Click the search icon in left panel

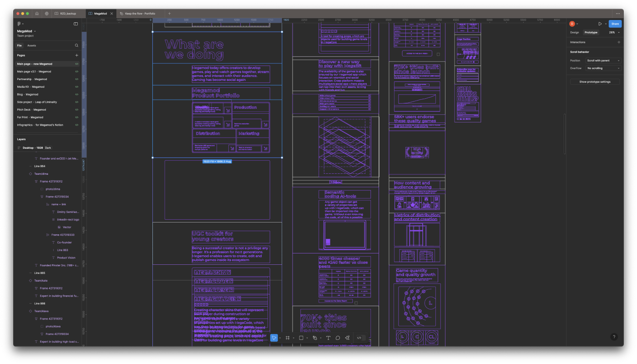pos(76,45)
